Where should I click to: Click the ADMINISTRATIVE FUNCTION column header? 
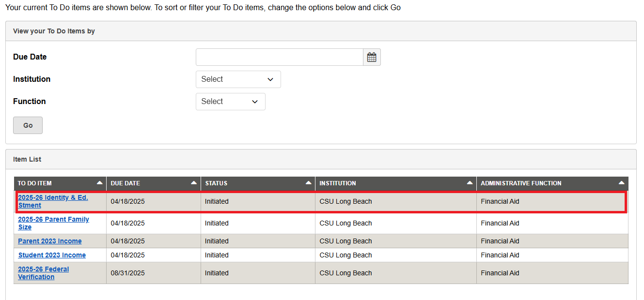point(521,183)
